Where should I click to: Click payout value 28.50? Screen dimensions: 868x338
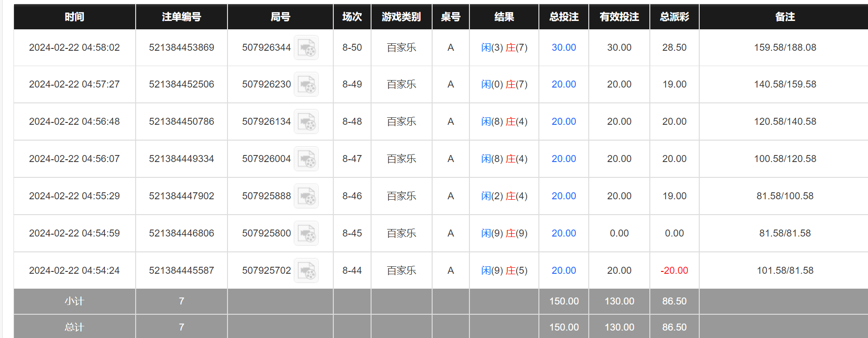(674, 47)
